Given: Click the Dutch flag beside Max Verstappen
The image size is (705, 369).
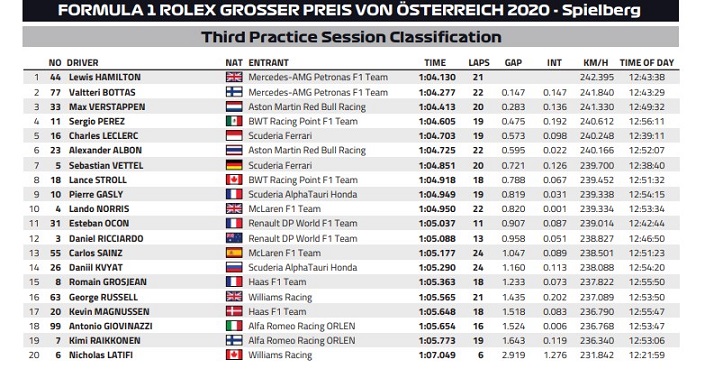Looking at the screenshot, I should click(x=234, y=107).
